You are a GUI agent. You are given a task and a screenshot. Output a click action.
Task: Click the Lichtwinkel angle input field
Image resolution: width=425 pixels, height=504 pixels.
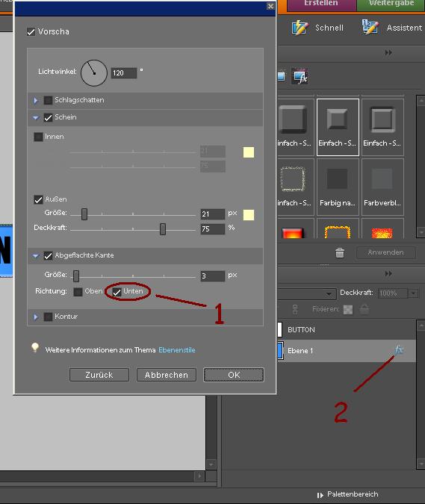tap(124, 73)
